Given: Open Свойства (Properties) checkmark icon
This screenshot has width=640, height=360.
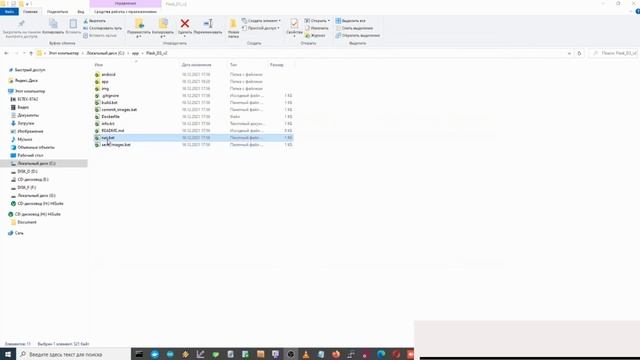Looking at the screenshot, I should [294, 27].
